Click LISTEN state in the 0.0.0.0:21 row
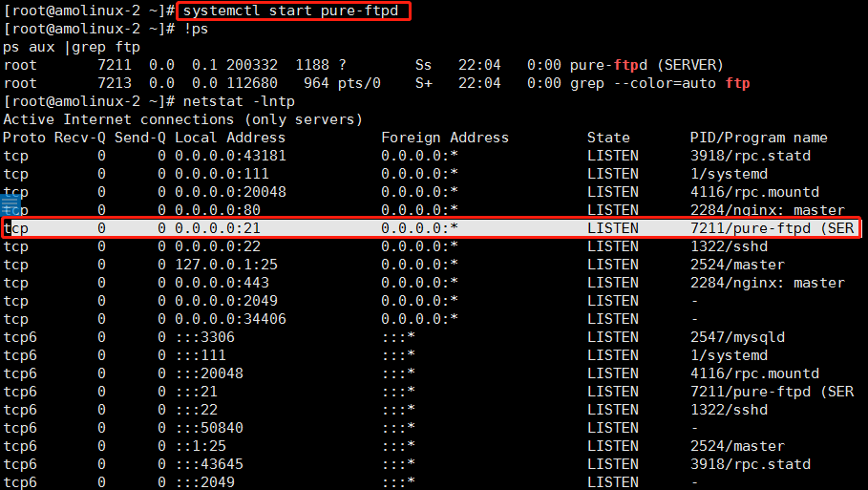The width and height of the screenshot is (868, 490). 613,228
